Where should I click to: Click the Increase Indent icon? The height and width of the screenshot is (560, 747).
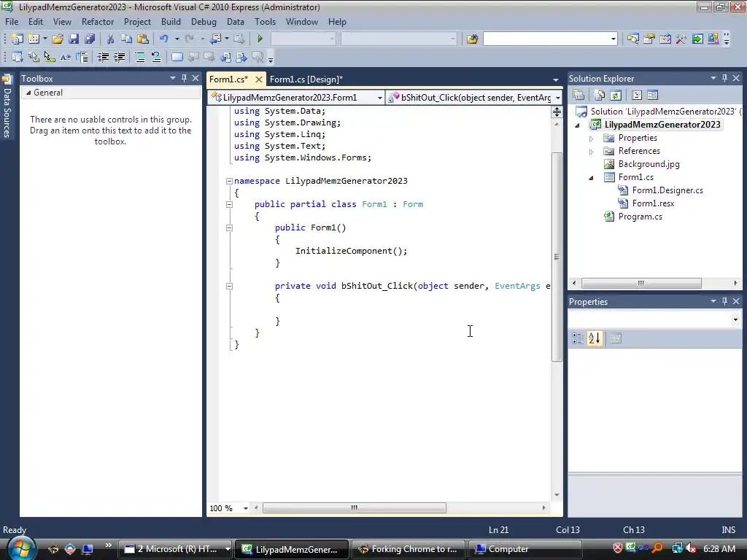coord(119,58)
